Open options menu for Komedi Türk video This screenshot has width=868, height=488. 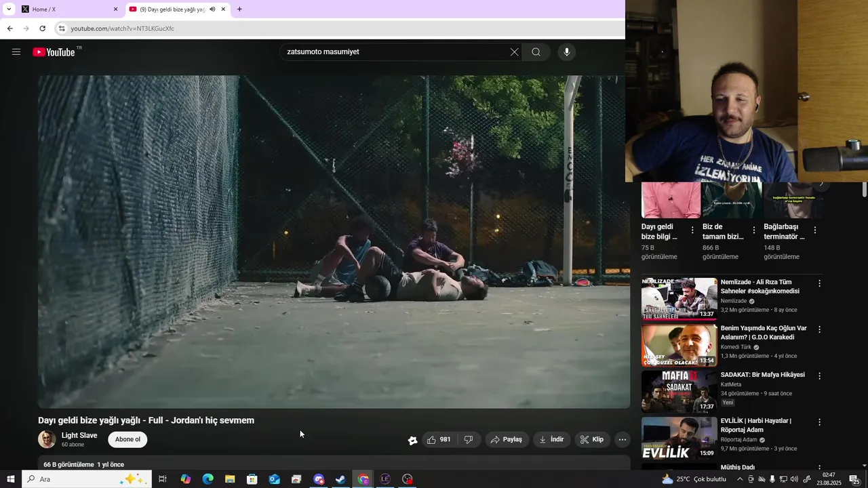point(819,329)
